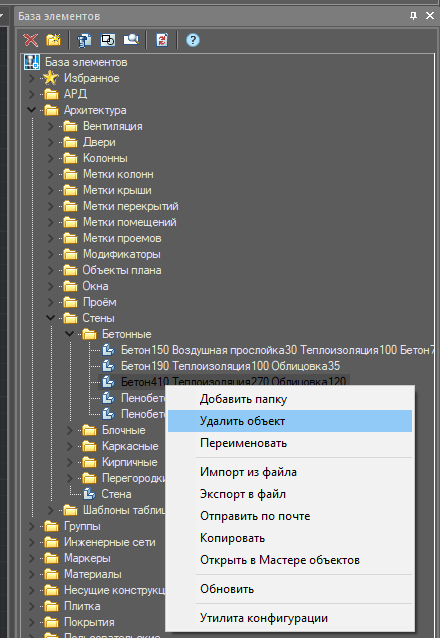Click the Материалы folder icon
Image resolution: width=440 pixels, height=638 pixels.
tap(51, 574)
